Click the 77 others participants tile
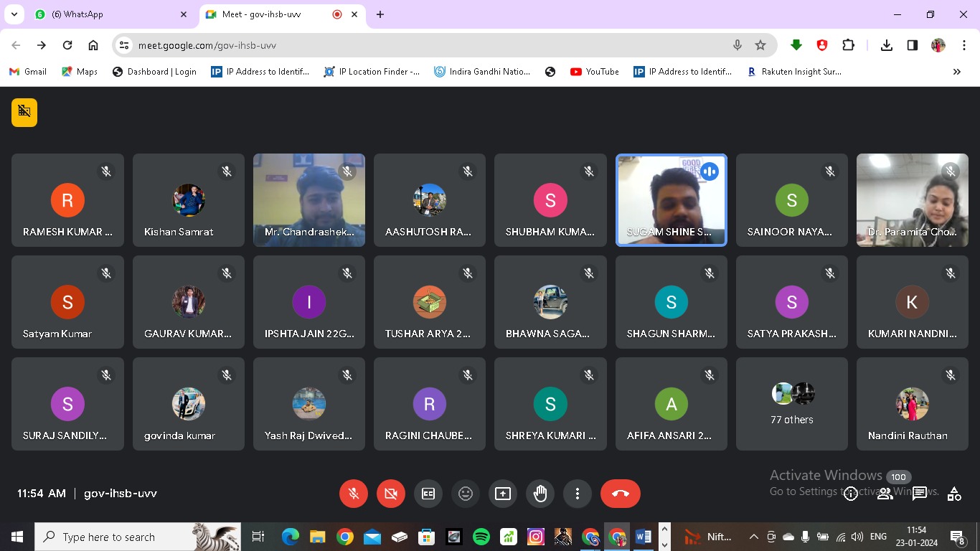 coord(791,405)
